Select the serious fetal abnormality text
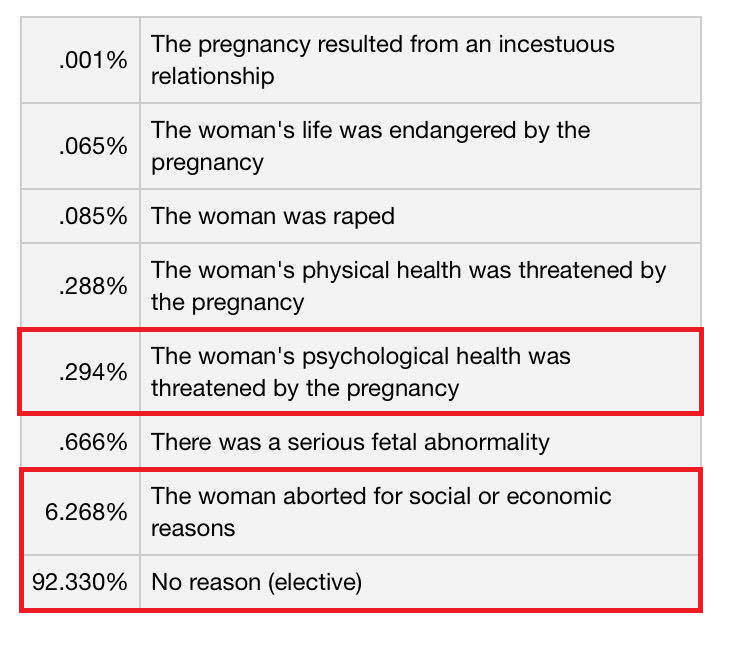This screenshot has height=650, width=744. tap(350, 442)
